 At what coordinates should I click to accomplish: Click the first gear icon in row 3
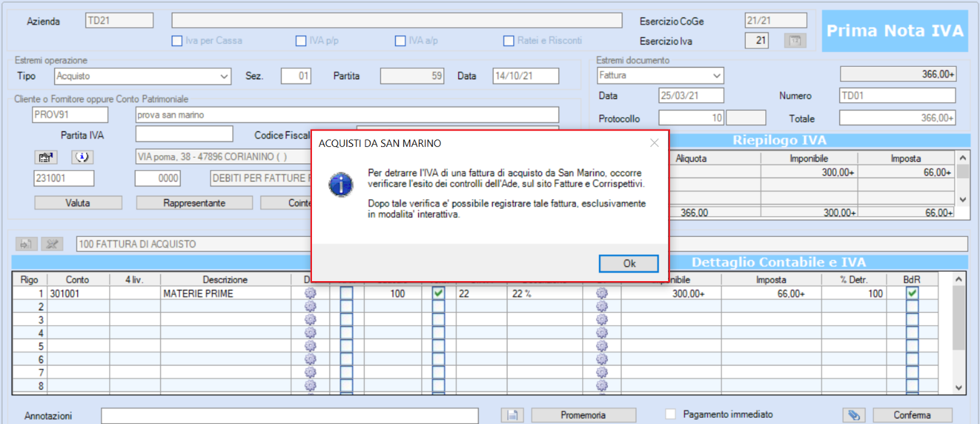tap(311, 320)
